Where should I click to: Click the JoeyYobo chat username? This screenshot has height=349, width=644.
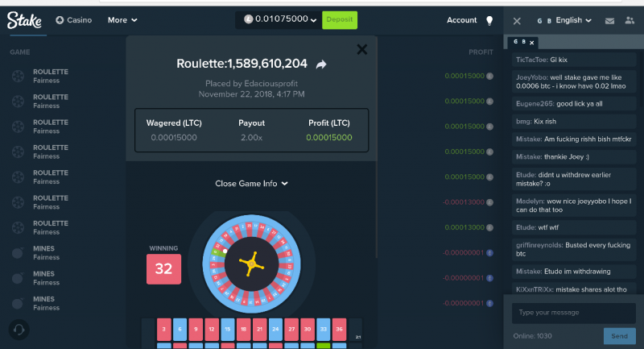(532, 77)
